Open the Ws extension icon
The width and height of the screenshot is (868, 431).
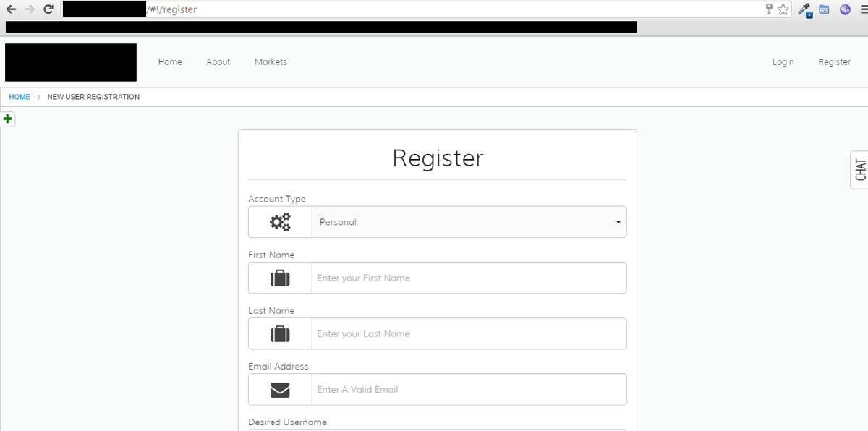coord(845,9)
